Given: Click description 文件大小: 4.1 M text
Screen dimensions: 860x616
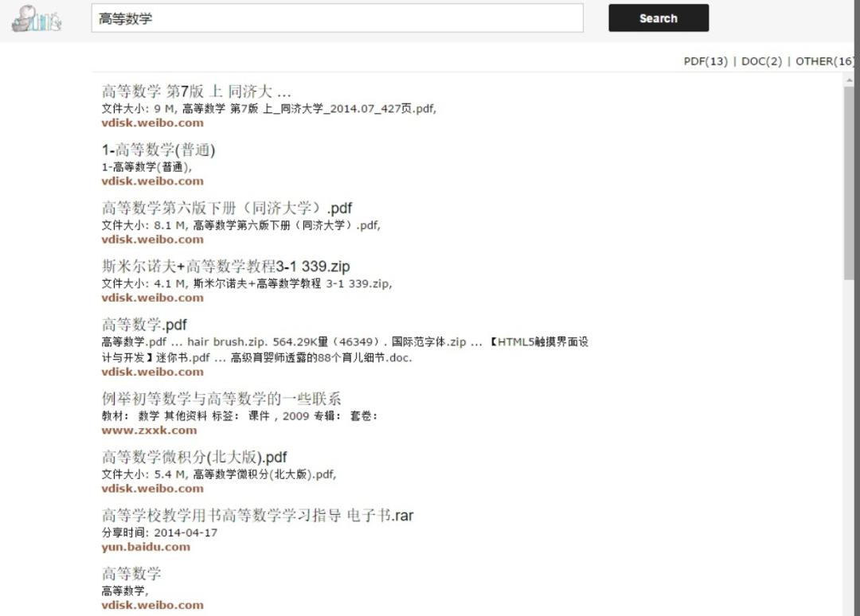Looking at the screenshot, I should (247, 283).
